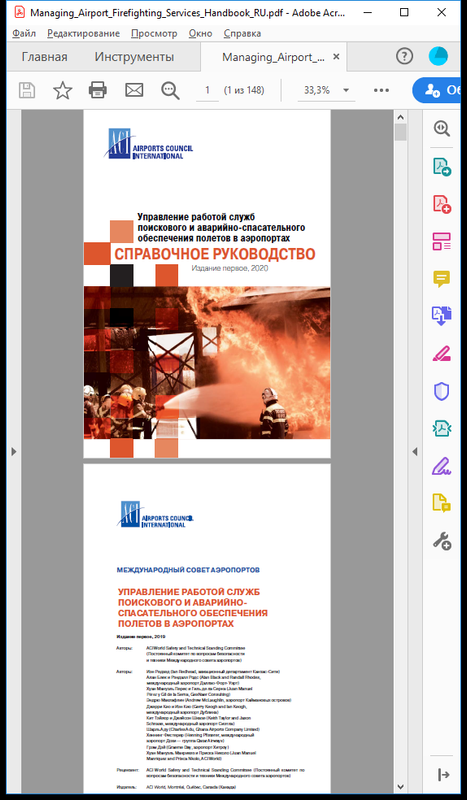Click the Save file floppy icon
Screen dimensions: 467x800
tap(27, 90)
